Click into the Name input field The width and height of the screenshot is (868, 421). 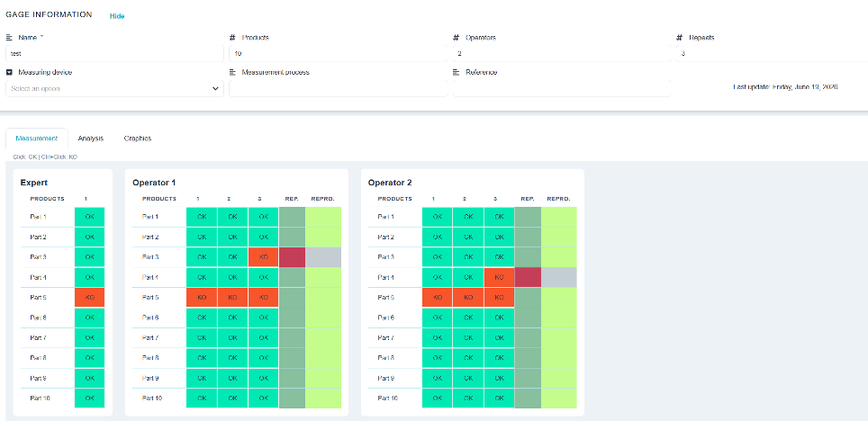click(115, 54)
